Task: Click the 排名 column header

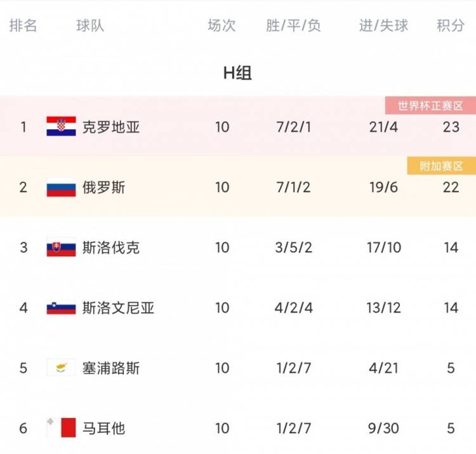Action: coord(23,26)
